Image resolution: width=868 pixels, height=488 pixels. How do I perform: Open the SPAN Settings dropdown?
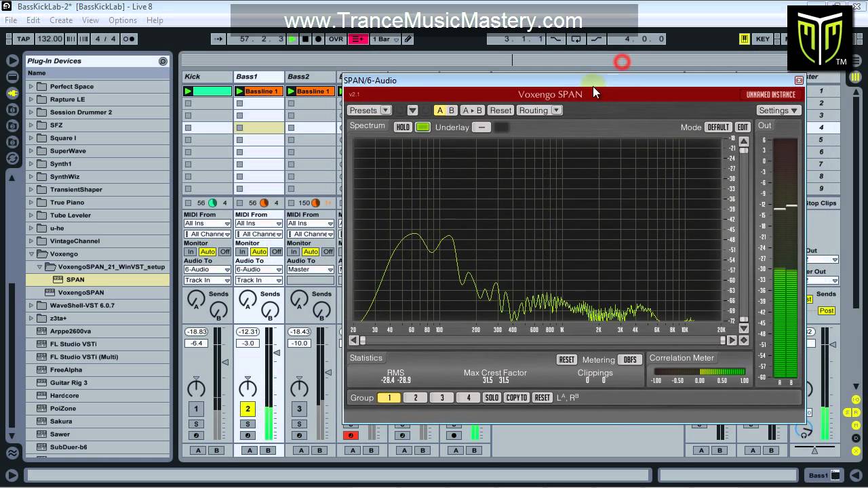(x=778, y=110)
